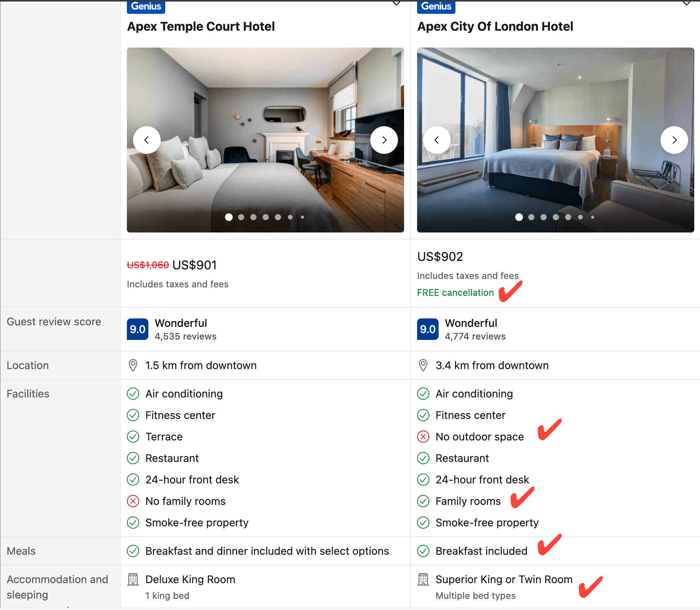Click Superior King or Twin Room text
This screenshot has width=700, height=610.
[504, 579]
